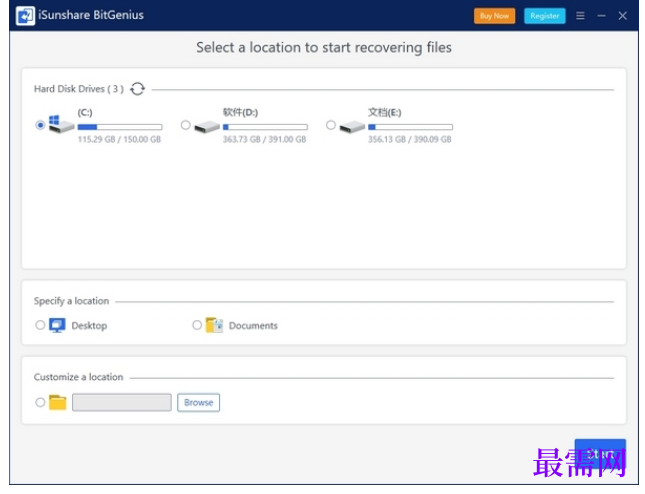The height and width of the screenshot is (494, 645).
Task: Select the 文档(E:) drive radio button
Action: [x=331, y=125]
